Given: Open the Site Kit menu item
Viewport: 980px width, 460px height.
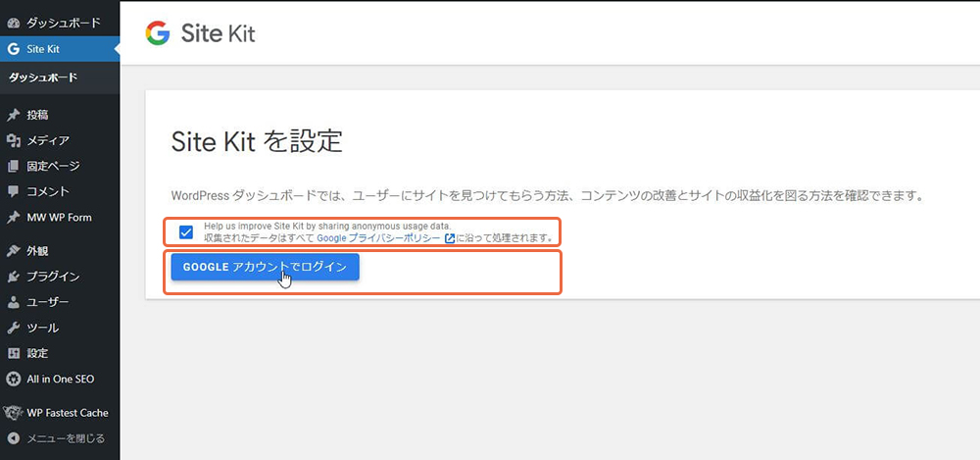Looking at the screenshot, I should click(x=60, y=49).
